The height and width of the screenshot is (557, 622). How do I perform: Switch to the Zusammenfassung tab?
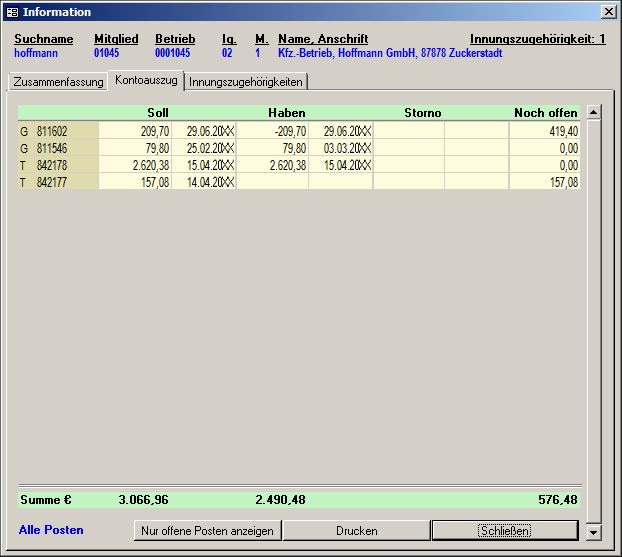pyautogui.click(x=58, y=81)
